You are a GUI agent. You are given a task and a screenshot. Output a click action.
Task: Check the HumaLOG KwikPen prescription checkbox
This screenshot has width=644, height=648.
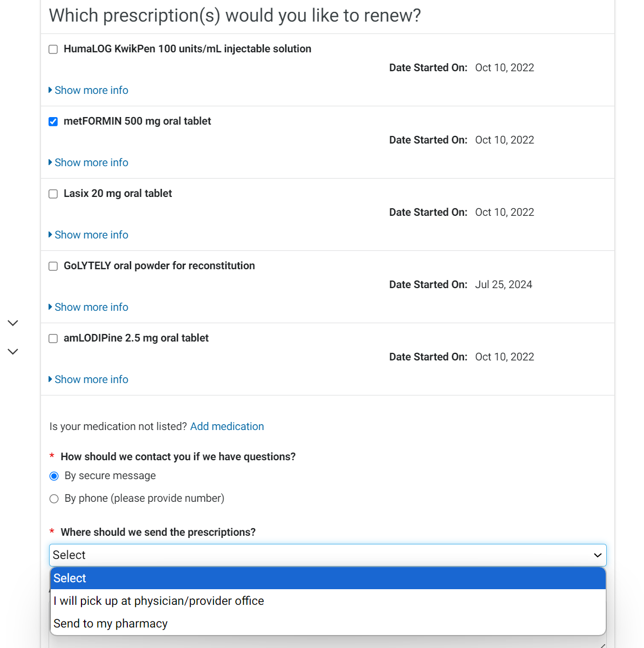[x=53, y=50]
